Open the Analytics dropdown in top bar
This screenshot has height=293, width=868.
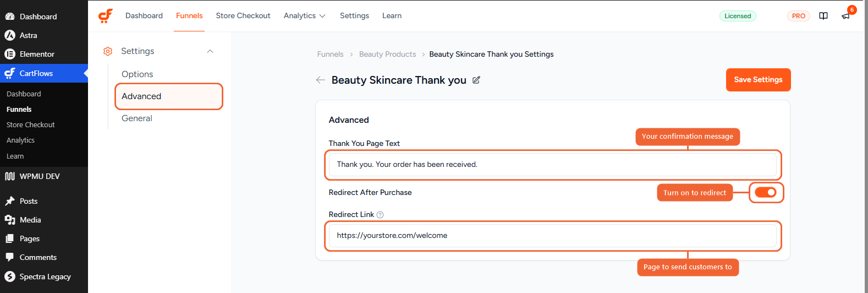click(x=305, y=16)
